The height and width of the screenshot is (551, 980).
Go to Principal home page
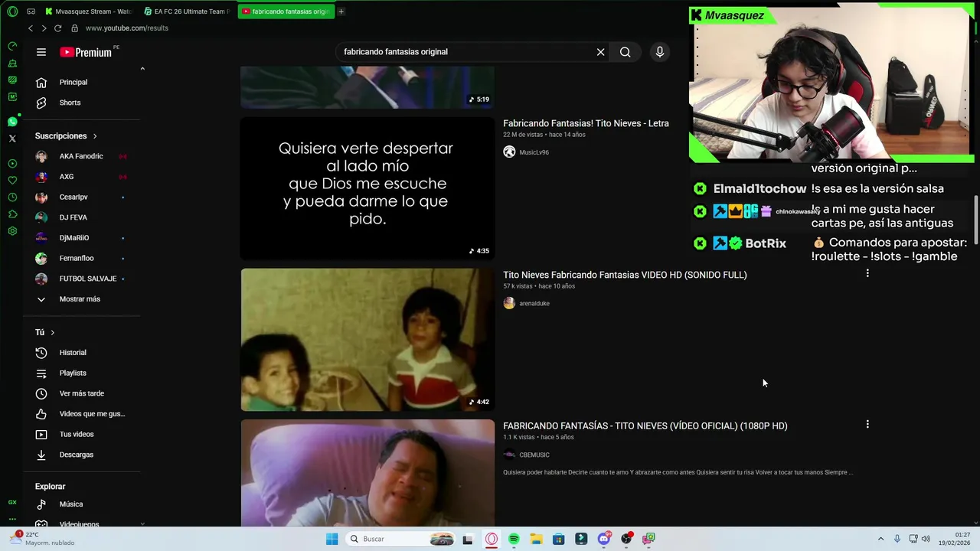[73, 82]
